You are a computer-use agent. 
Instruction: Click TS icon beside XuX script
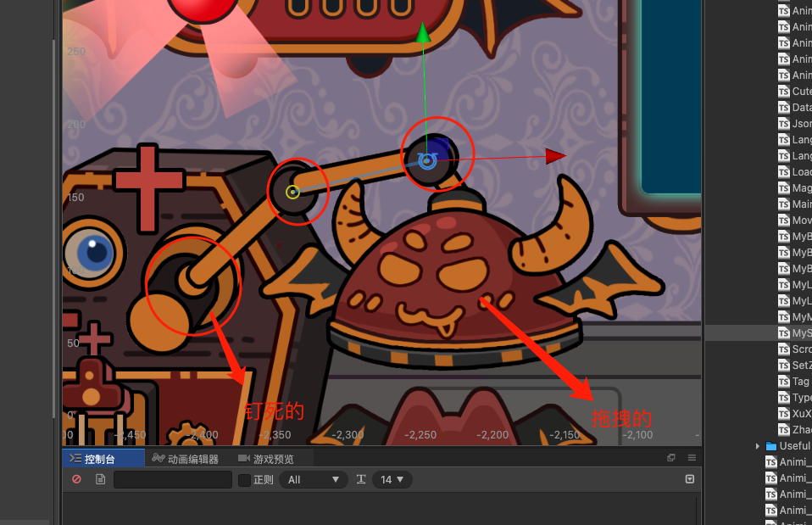coord(784,414)
